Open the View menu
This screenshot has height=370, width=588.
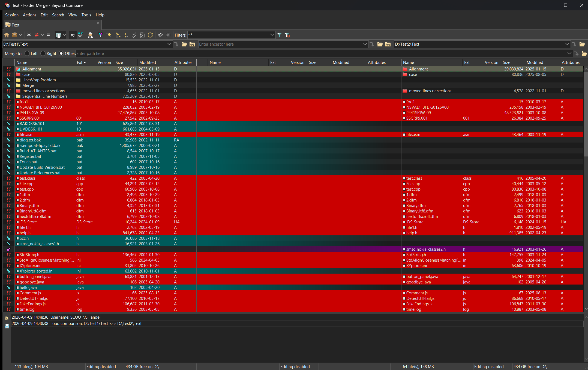[x=73, y=15]
